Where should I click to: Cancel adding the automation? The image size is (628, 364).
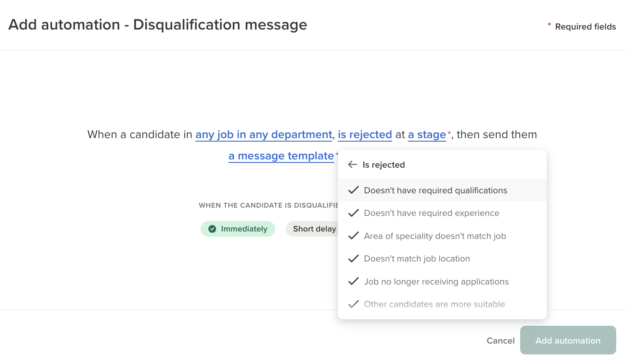[501, 341]
